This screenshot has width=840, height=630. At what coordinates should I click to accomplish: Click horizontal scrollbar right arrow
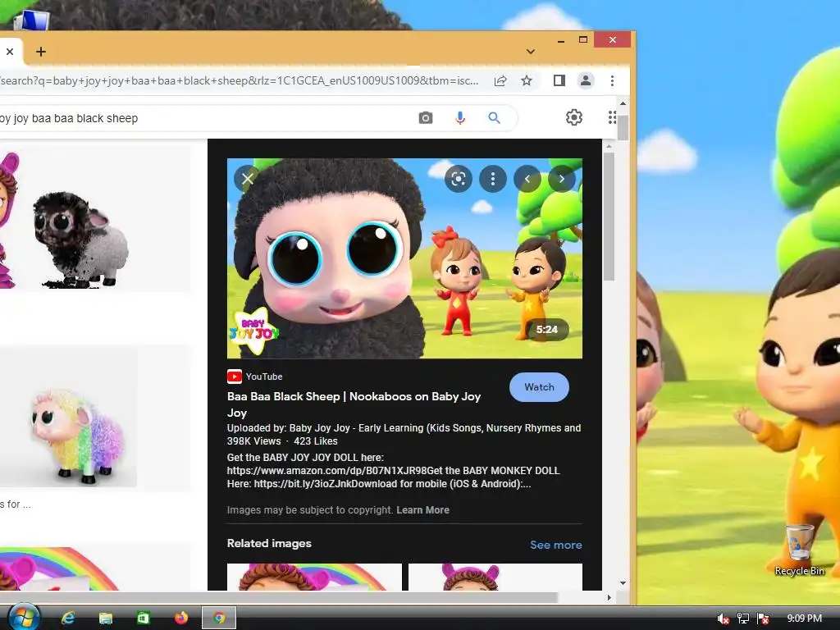click(609, 597)
